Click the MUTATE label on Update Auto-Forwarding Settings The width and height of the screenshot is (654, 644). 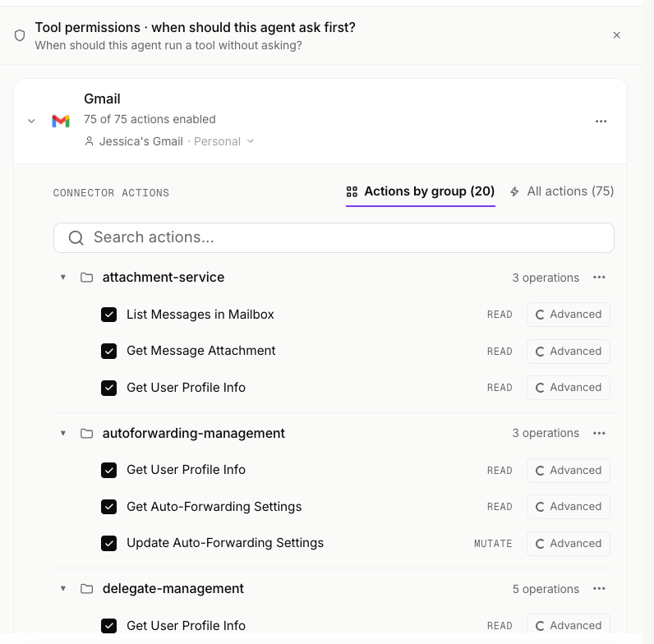tap(493, 544)
